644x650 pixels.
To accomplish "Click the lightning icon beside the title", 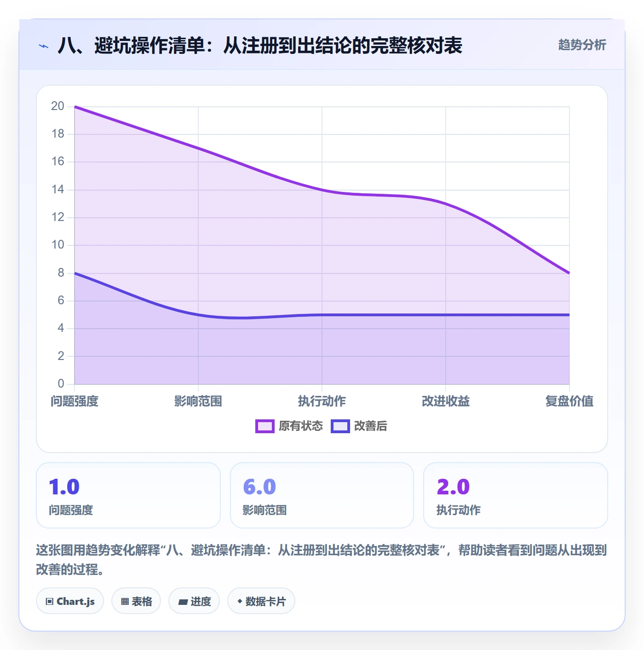I will pos(43,46).
